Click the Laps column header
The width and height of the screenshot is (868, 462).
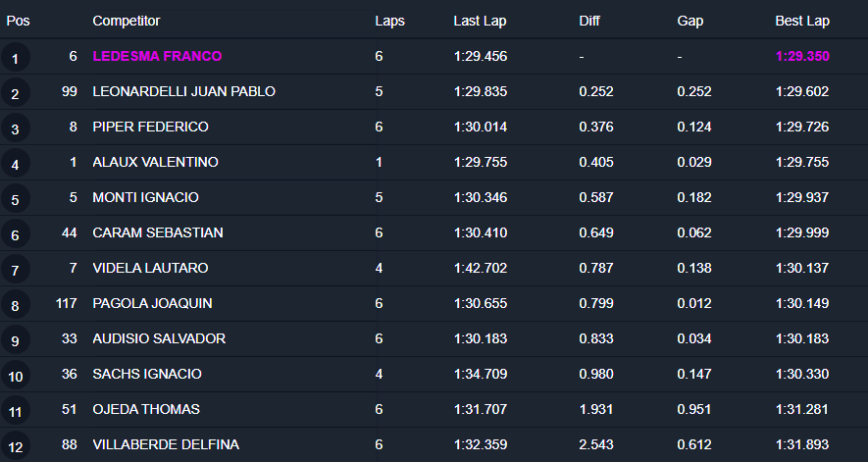click(x=389, y=21)
